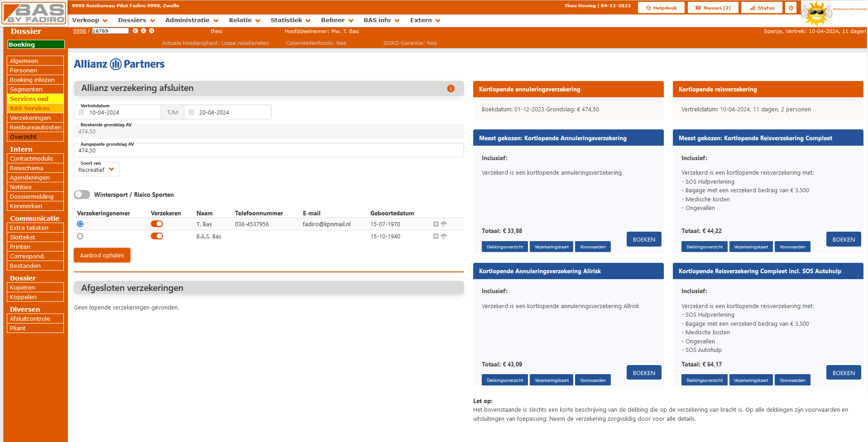The image size is (868, 442).
Task: Open Verzekeringen in the sidebar
Action: (35, 118)
